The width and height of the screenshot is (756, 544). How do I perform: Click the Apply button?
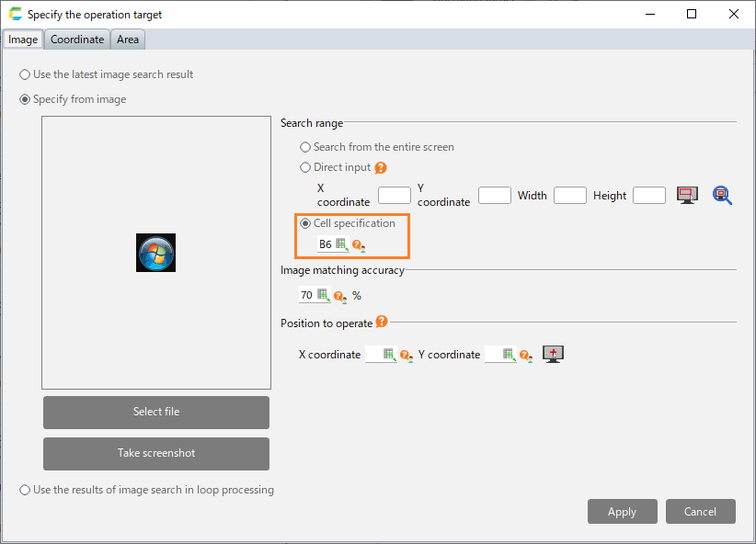(623, 512)
